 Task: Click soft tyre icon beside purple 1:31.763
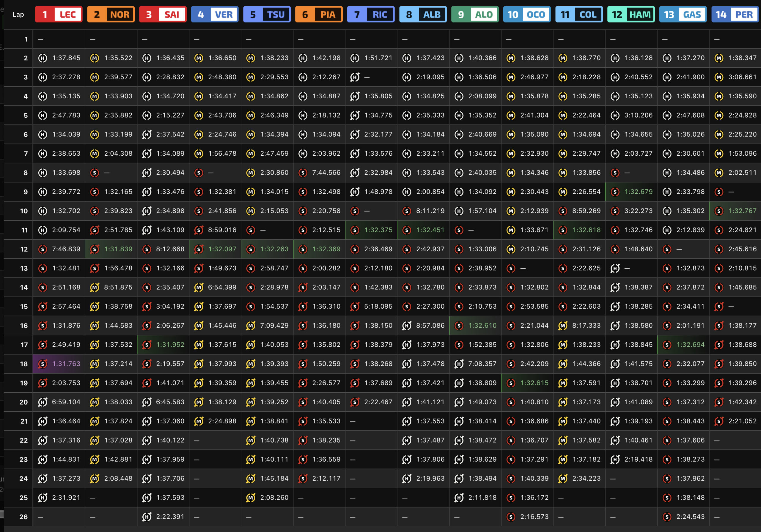[43, 364]
